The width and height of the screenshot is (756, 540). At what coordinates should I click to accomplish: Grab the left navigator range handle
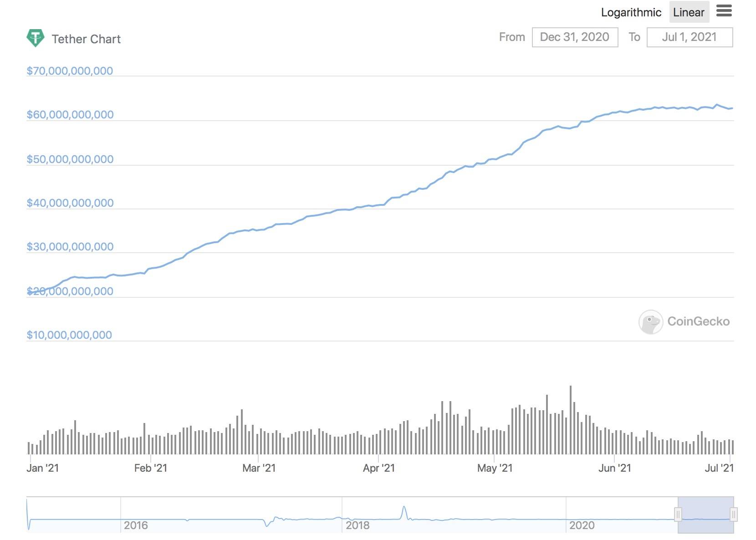tap(678, 515)
